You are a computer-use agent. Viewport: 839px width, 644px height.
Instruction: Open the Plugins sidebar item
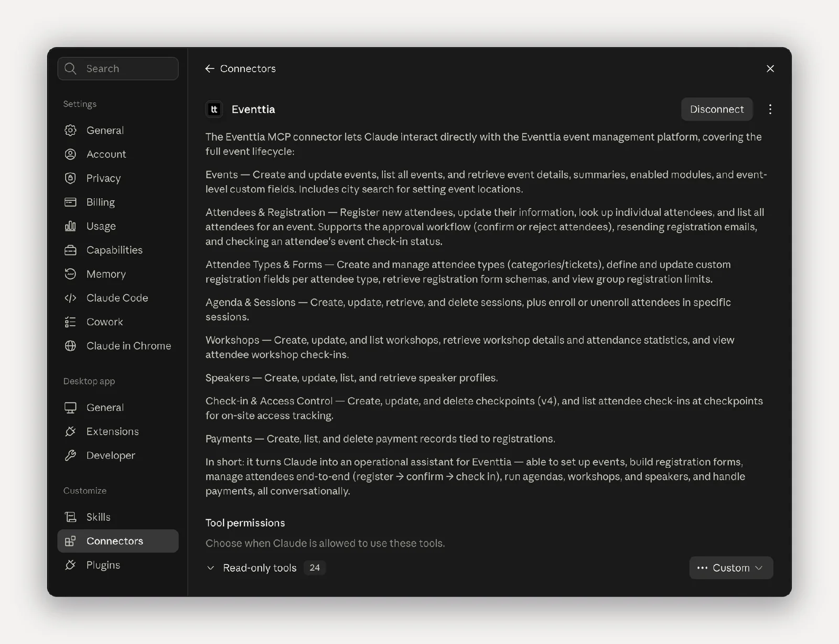118,565
